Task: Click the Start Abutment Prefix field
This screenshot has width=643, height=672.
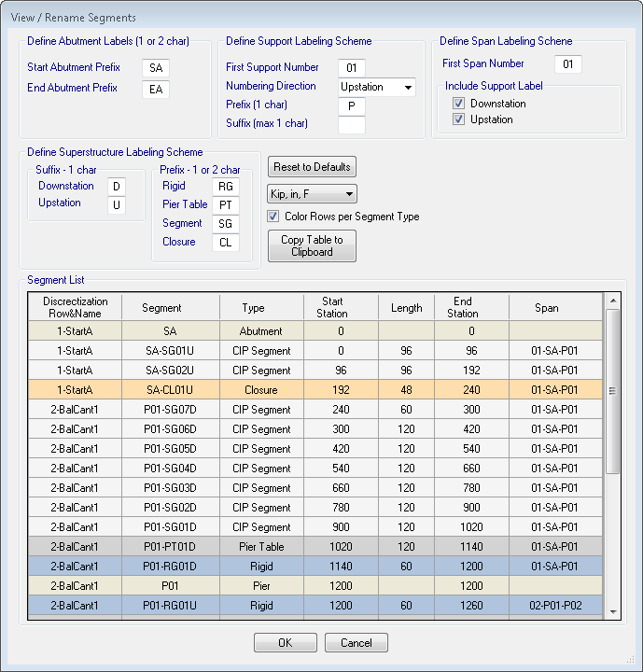Action: [156, 68]
